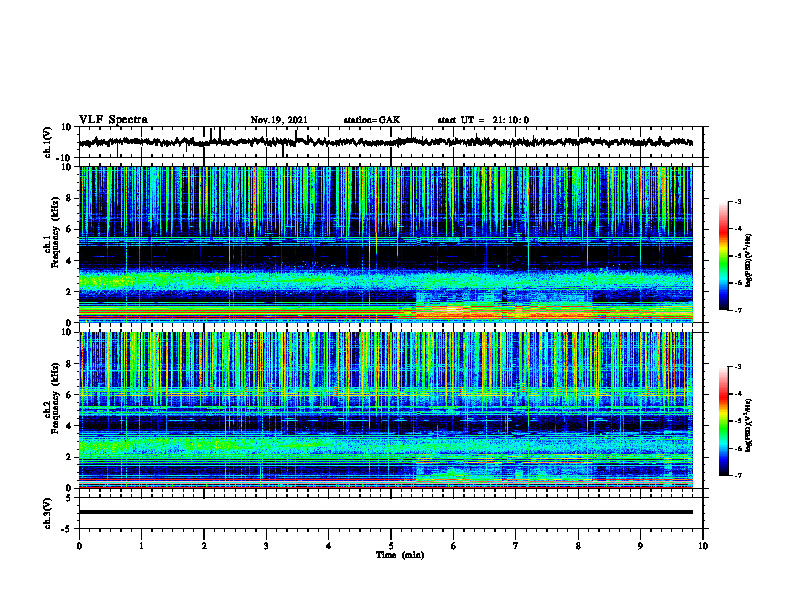Viewport: 792px width, 612px height.
Task: Click inside the ch.2 spectrogram panel
Action: click(385, 410)
